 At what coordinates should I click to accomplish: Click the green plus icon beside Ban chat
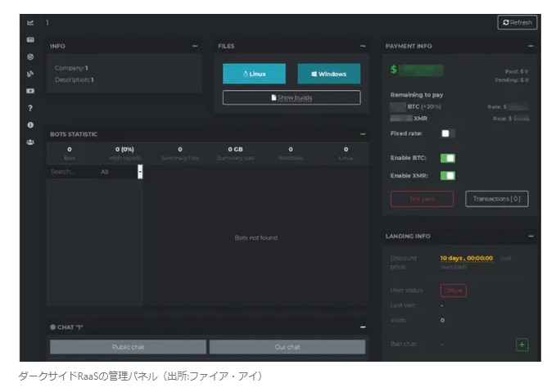point(522,345)
